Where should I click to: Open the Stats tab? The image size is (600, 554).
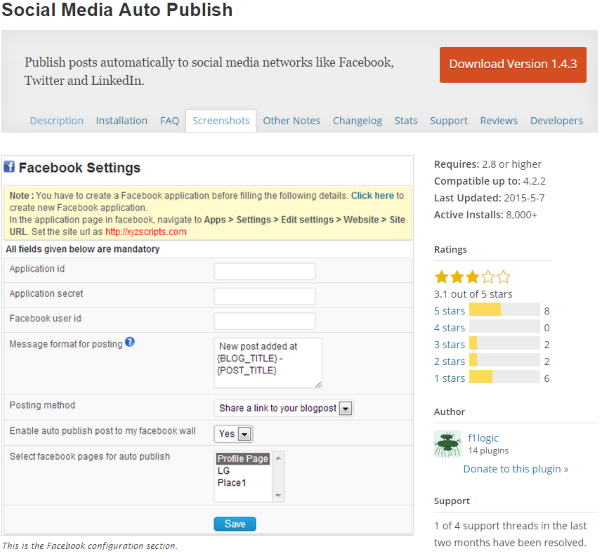(x=406, y=121)
